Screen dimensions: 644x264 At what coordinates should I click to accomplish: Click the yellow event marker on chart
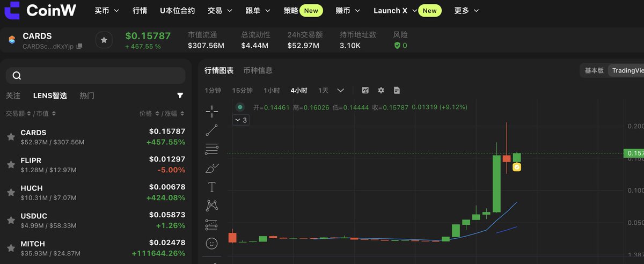pos(517,167)
